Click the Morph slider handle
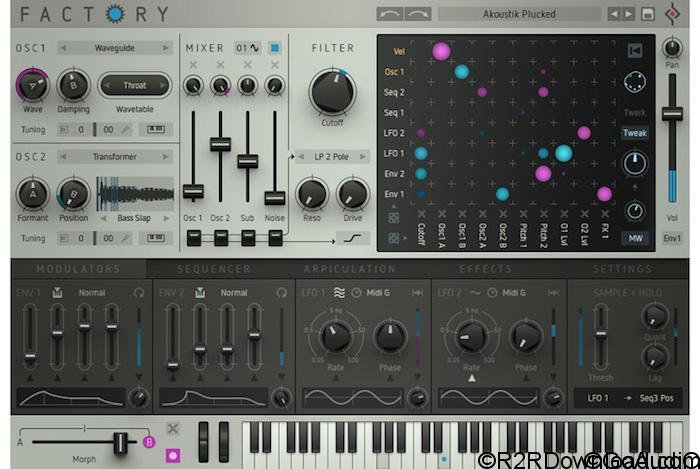 click(x=121, y=443)
